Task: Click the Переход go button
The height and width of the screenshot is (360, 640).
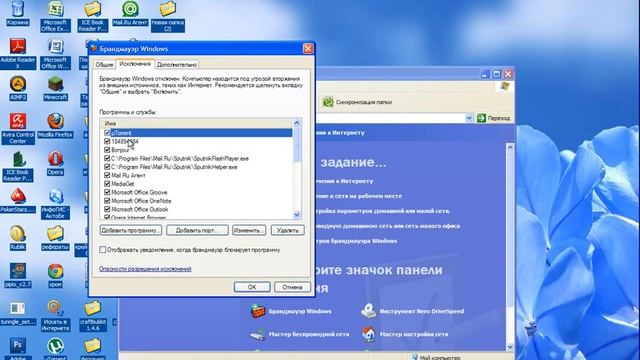Action: click(x=493, y=118)
